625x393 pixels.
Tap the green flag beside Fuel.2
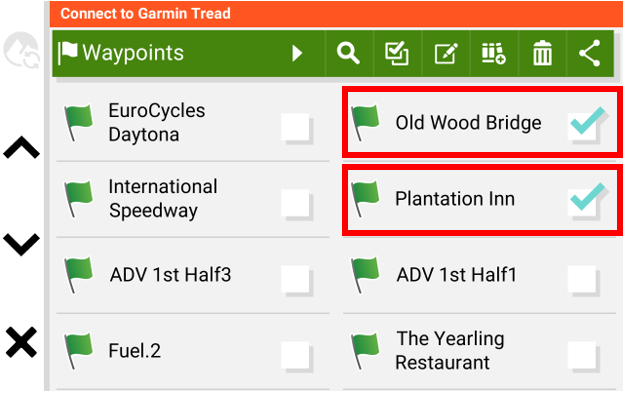79,352
